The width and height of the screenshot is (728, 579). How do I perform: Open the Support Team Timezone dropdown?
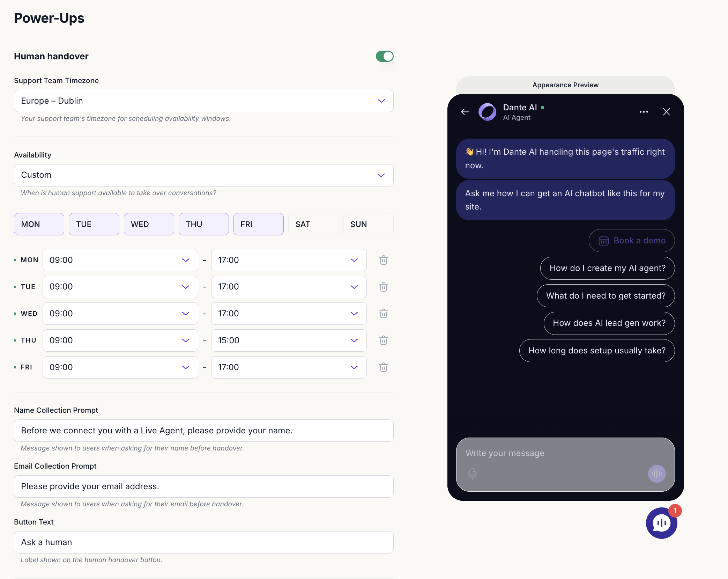pos(203,101)
